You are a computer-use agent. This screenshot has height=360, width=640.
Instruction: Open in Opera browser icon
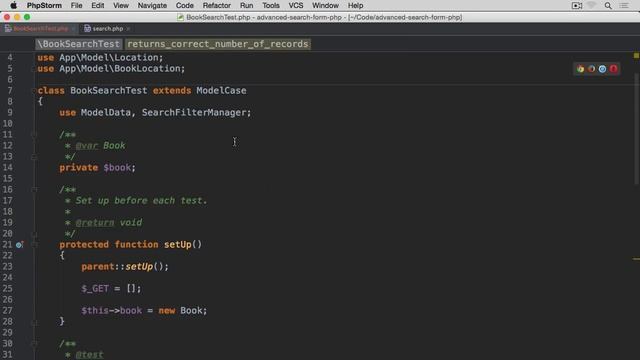click(x=613, y=69)
